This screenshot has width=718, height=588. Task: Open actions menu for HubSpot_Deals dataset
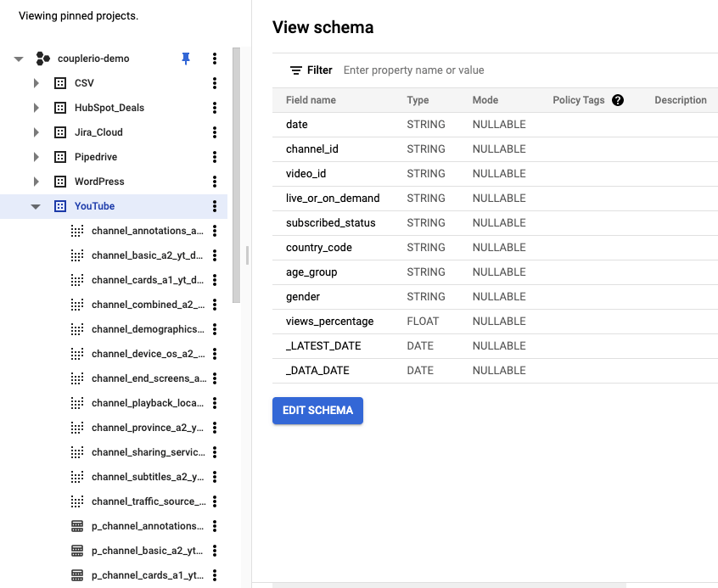point(215,108)
